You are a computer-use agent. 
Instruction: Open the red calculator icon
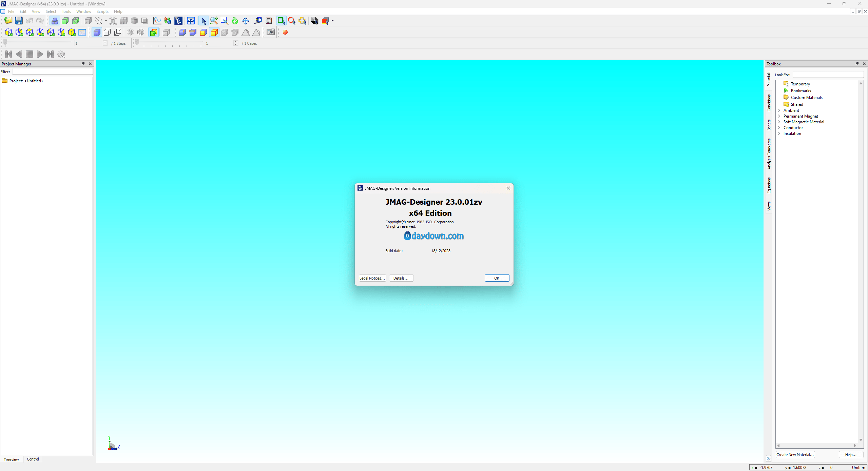tap(269, 21)
